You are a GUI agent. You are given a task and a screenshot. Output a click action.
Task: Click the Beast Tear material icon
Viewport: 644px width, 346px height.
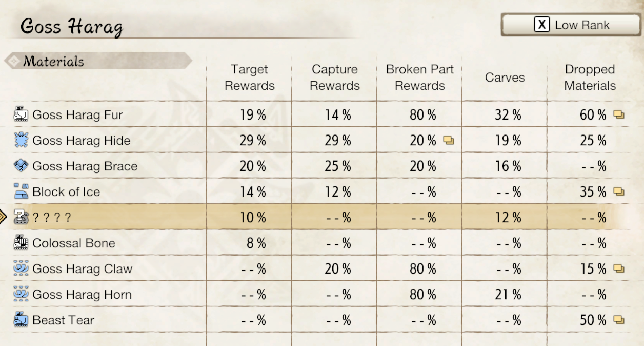click(21, 320)
